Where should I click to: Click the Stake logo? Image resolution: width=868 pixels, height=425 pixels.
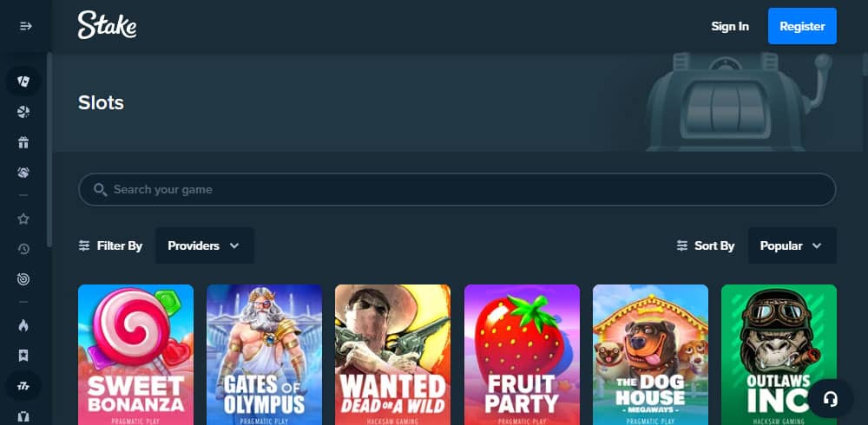click(x=107, y=25)
